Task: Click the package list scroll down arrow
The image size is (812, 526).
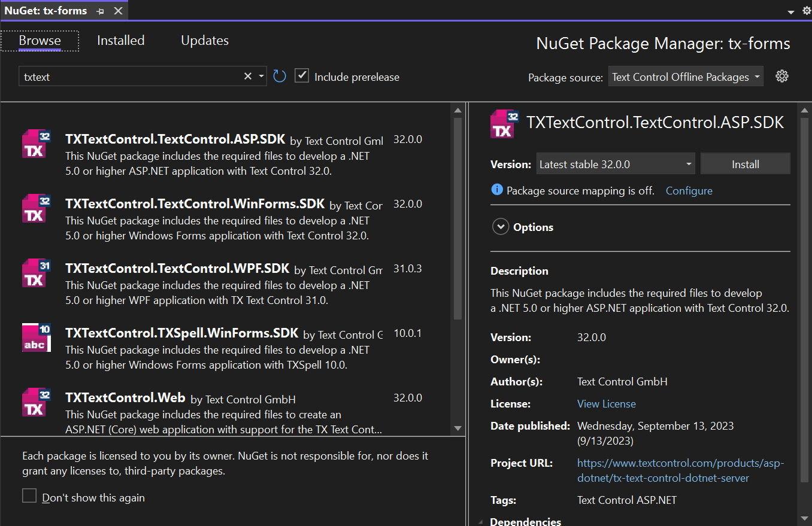Action: (x=457, y=428)
